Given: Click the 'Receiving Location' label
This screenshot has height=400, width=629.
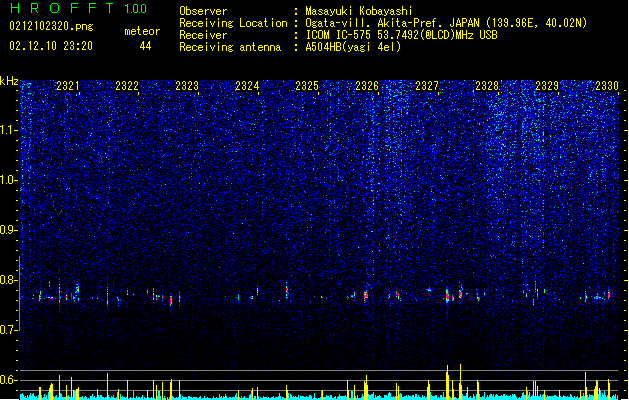Looking at the screenshot, I should (x=233, y=23).
